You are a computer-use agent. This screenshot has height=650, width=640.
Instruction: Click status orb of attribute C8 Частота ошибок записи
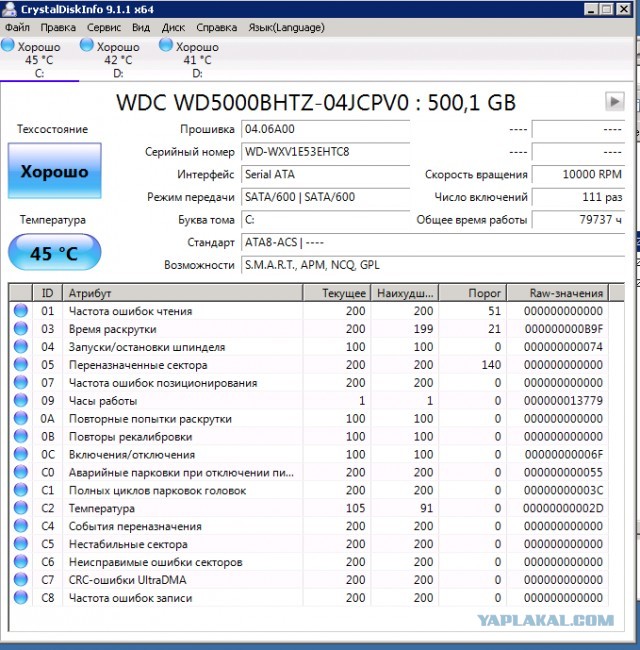pos(21,597)
